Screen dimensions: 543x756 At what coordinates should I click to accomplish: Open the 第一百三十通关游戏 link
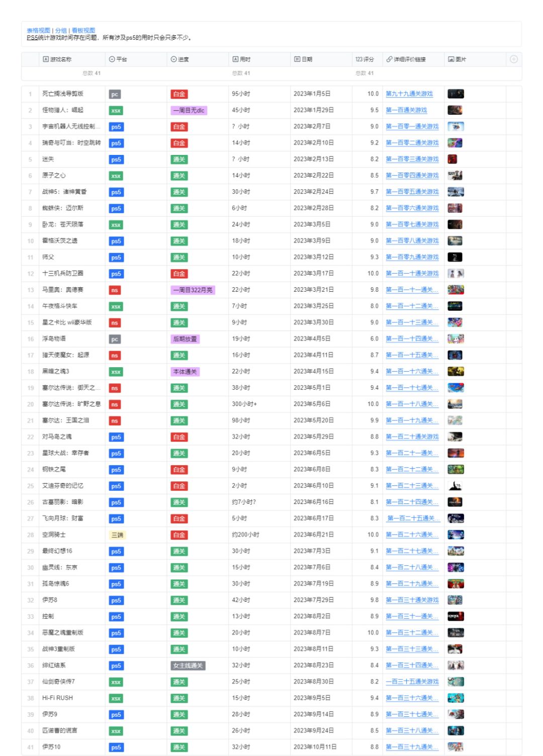tap(412, 600)
